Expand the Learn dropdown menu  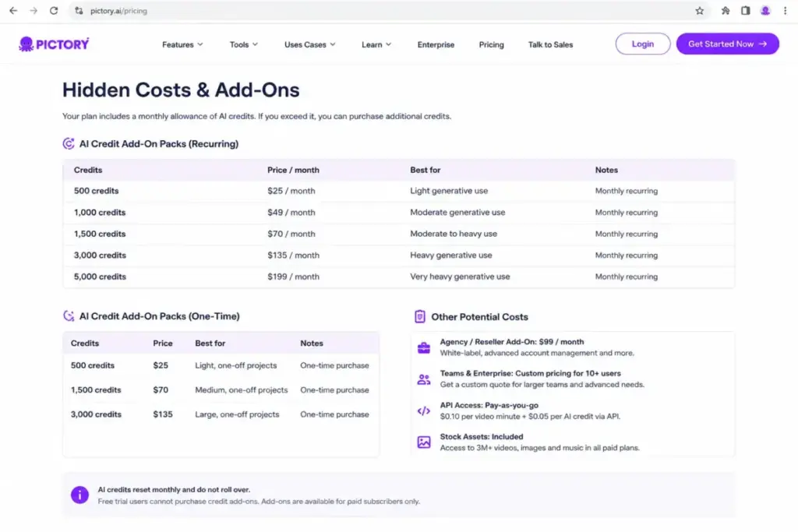point(376,44)
